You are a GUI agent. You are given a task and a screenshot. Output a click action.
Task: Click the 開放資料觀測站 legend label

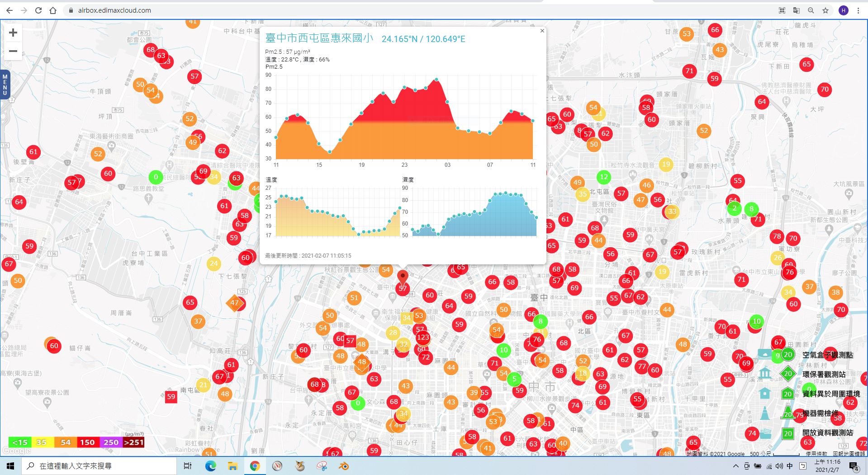[x=828, y=433]
